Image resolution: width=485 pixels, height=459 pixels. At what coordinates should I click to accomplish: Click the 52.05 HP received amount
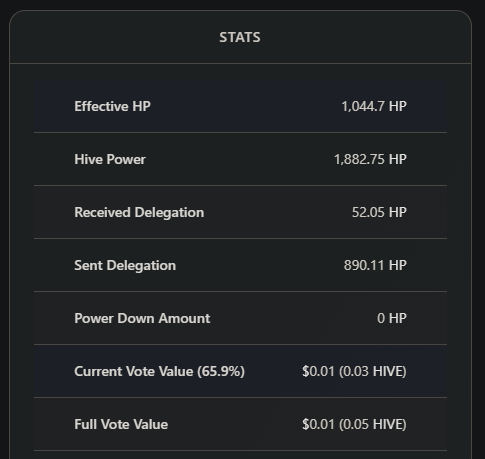[x=379, y=212]
